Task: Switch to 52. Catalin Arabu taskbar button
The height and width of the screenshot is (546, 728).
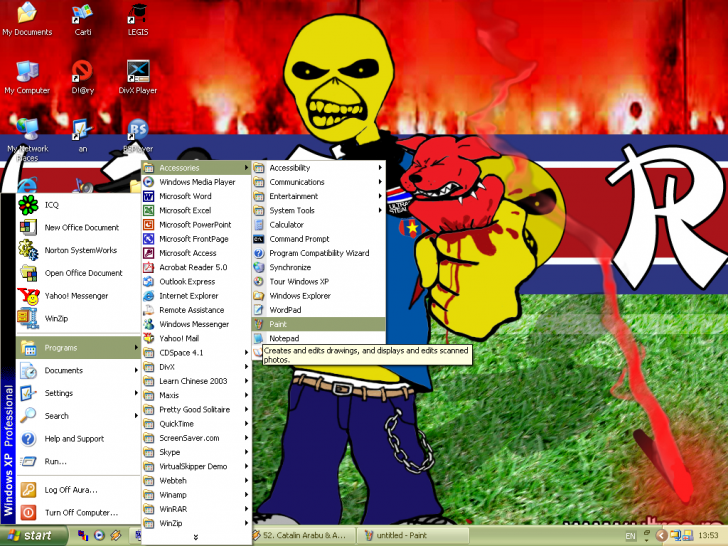Action: pyautogui.click(x=303, y=536)
